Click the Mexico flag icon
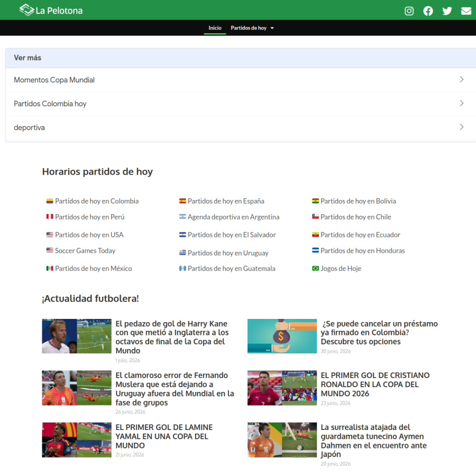Image resolution: width=476 pixels, height=476 pixels. coord(50,268)
